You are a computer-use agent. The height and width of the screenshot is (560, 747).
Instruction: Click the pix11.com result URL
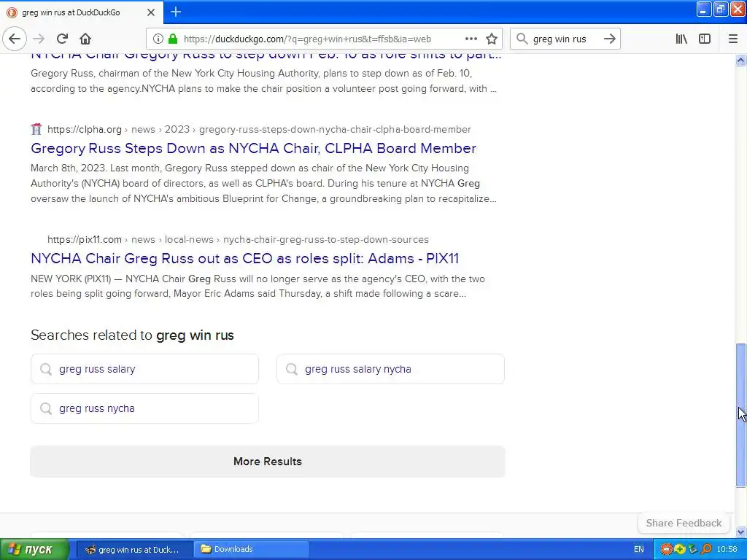(239, 239)
